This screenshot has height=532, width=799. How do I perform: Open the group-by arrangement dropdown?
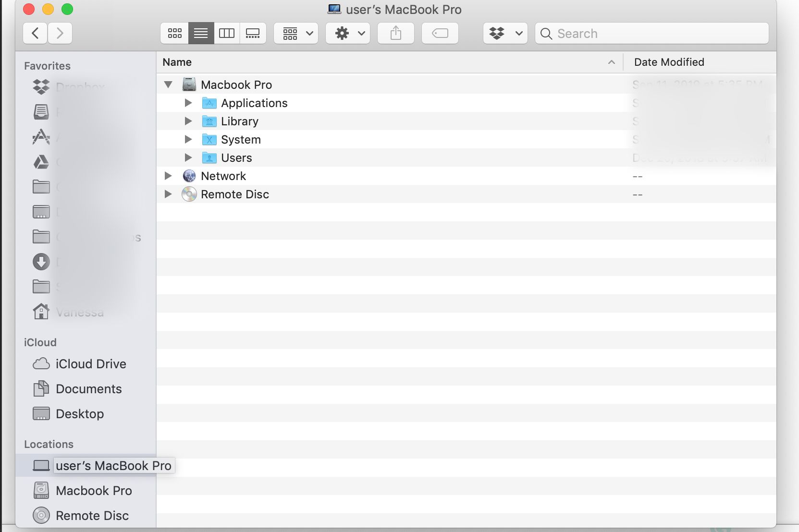tap(296, 33)
